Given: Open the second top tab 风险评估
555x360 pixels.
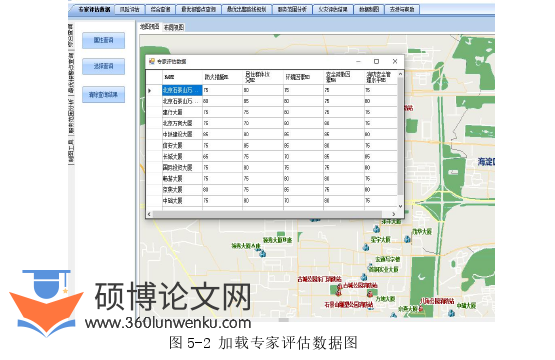Looking at the screenshot, I should [130, 10].
